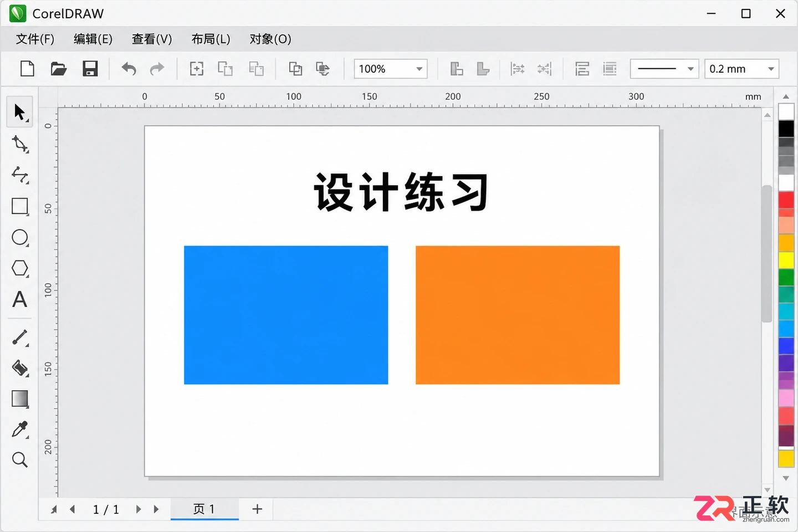Select the Fill bucket tool

[20, 368]
